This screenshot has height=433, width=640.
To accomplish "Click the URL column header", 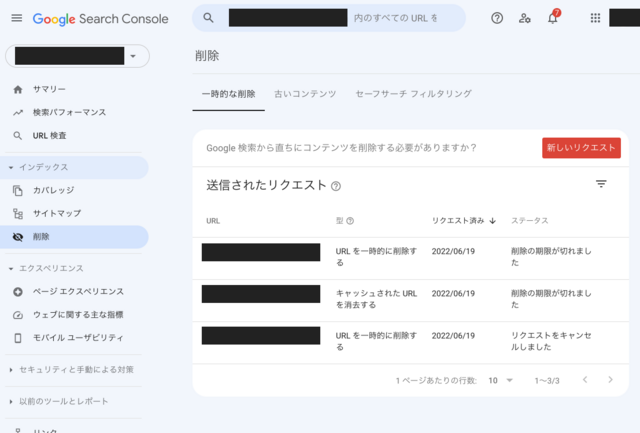I will pyautogui.click(x=213, y=221).
